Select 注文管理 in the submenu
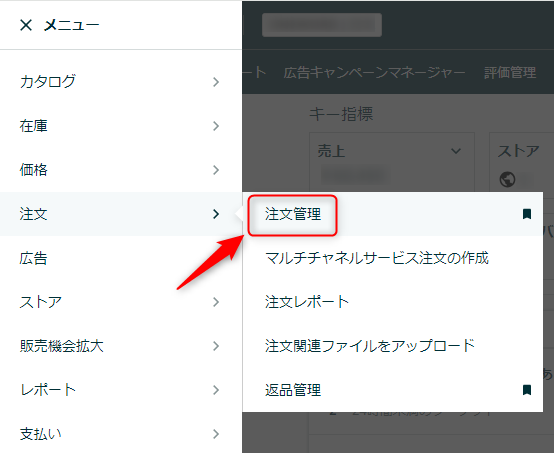 (293, 214)
